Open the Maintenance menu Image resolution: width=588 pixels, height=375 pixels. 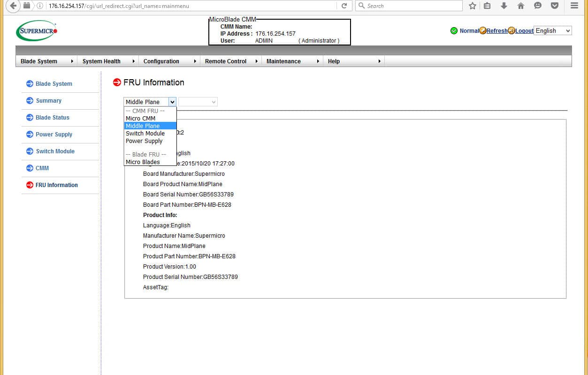click(x=292, y=61)
